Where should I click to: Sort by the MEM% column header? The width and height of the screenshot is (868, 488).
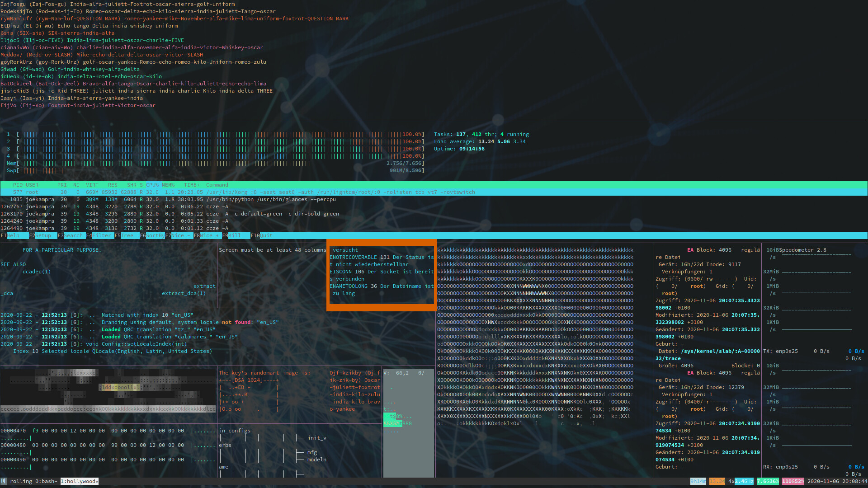click(168, 185)
